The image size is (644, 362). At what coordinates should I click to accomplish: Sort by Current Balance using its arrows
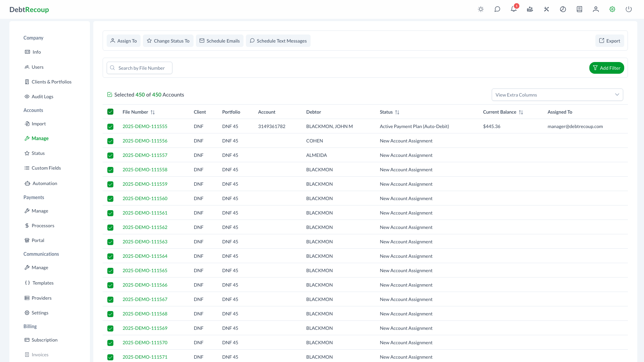point(521,112)
